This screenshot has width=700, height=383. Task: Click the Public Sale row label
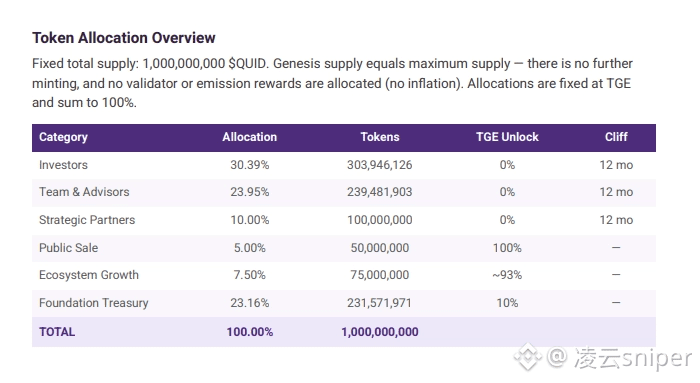pos(68,248)
